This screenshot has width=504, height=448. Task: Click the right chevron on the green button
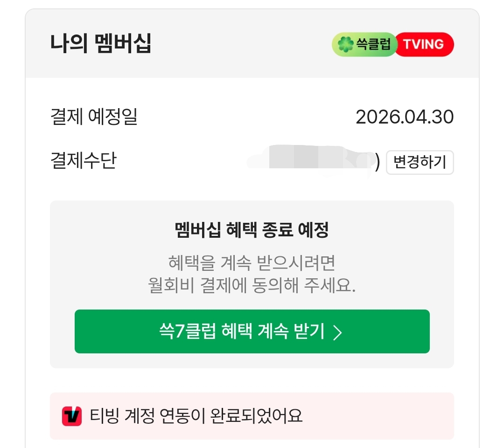[338, 332]
